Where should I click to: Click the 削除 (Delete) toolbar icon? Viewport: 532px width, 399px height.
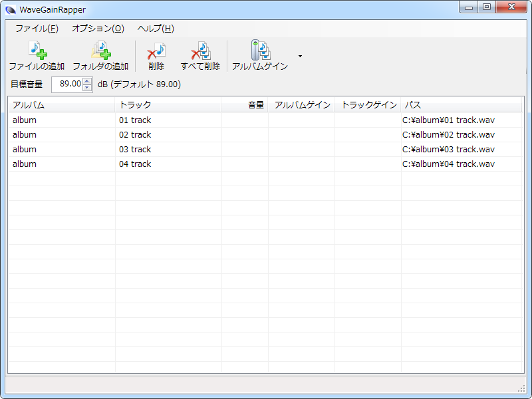tap(156, 51)
